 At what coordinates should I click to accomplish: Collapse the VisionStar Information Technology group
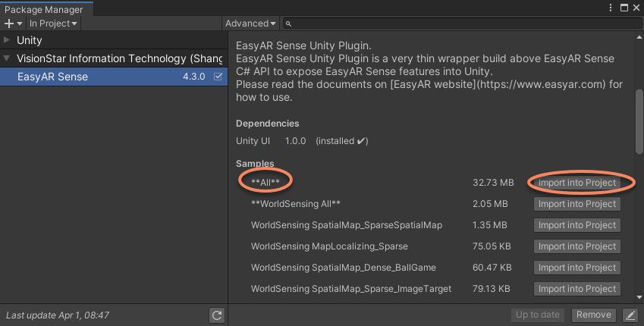[x=7, y=58]
